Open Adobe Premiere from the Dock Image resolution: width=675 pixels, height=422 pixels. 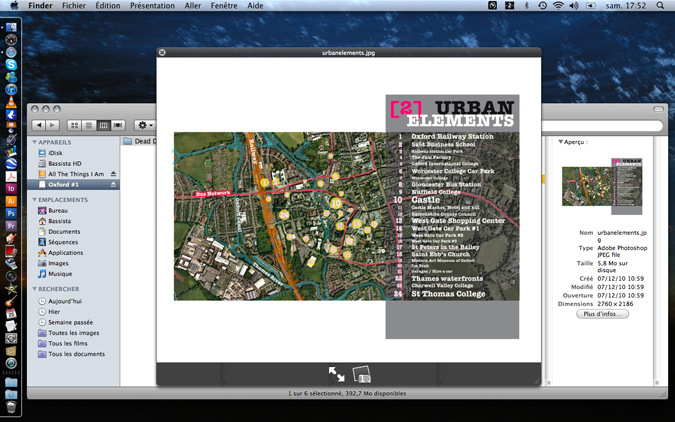pyautogui.click(x=11, y=226)
